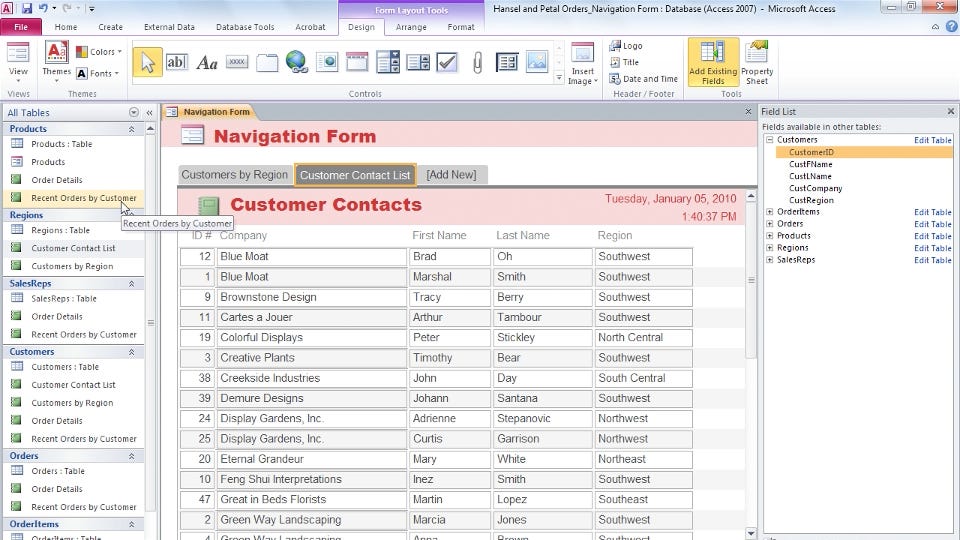Pick the Check Box control

point(448,62)
